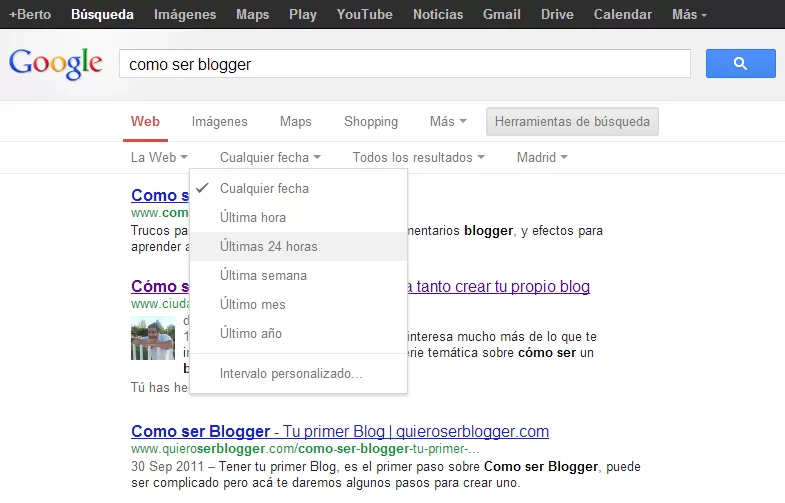Choose Últimas 24 horas option
This screenshot has height=503, width=785.
(x=298, y=247)
